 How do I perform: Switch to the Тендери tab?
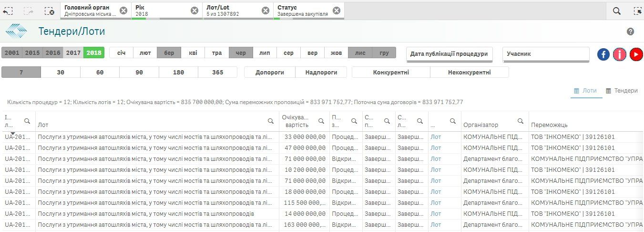click(622, 91)
